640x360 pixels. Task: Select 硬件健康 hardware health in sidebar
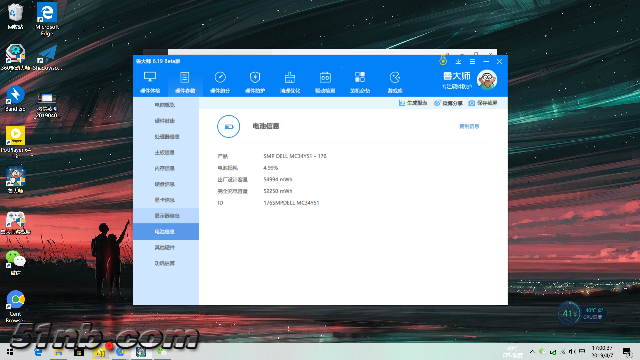(x=166, y=121)
